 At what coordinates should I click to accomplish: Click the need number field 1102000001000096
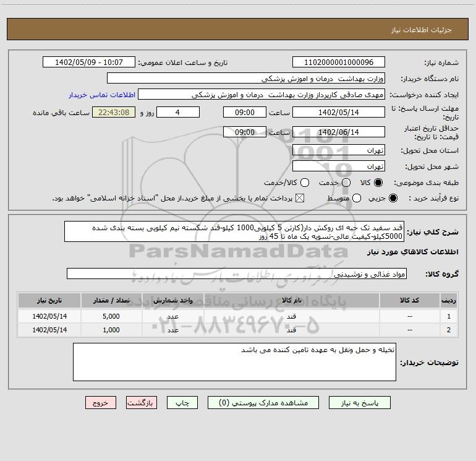(339, 62)
